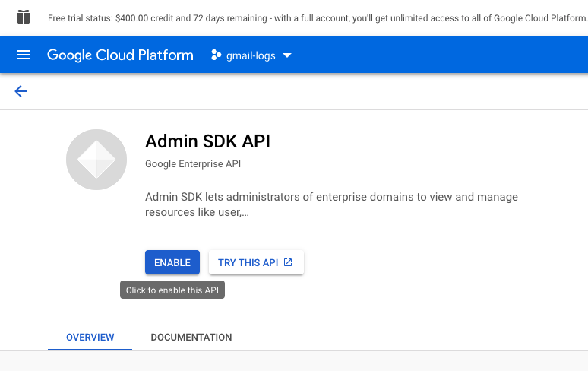588x371 pixels.
Task: Click the Admin SDK API logo
Action: 96,160
